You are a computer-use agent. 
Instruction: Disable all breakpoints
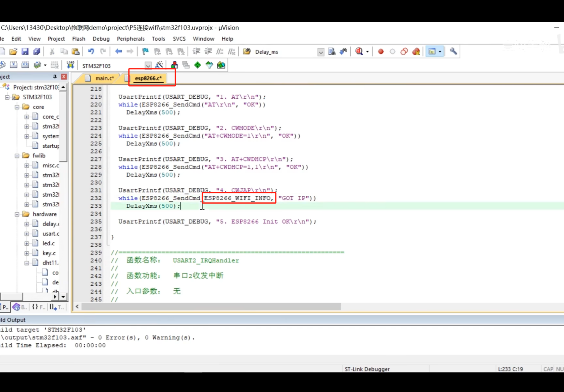(404, 51)
